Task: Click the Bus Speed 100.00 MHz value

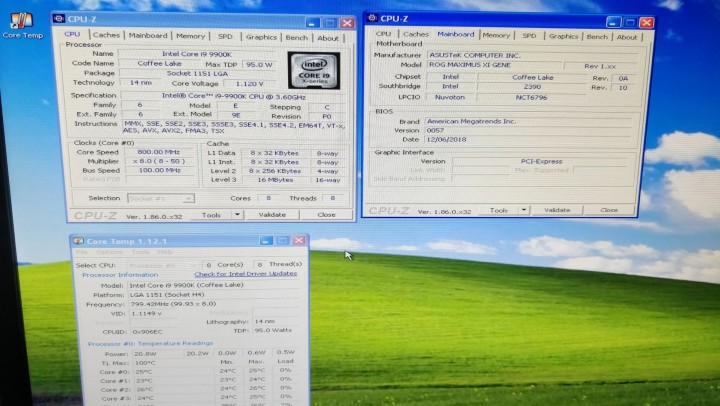Action: [159, 170]
